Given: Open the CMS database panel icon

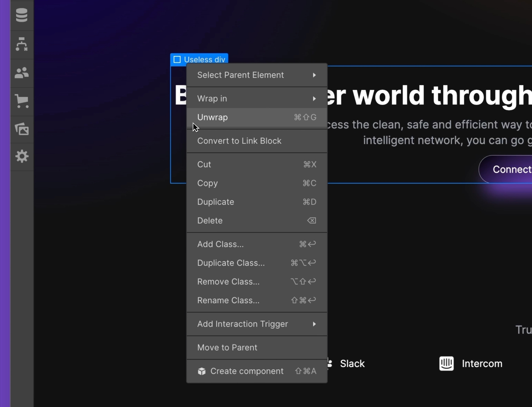Looking at the screenshot, I should point(22,15).
